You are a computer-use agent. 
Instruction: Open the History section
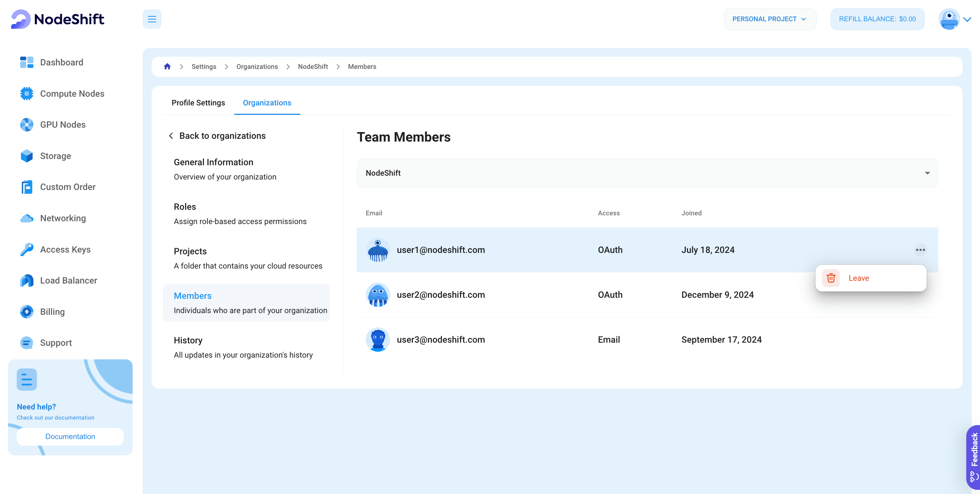[246, 347]
